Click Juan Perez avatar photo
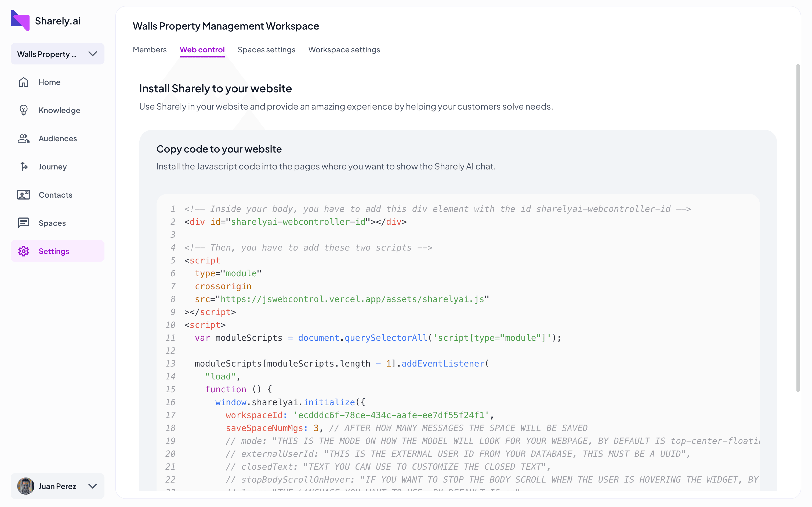Image resolution: width=812 pixels, height=507 pixels. (x=26, y=486)
